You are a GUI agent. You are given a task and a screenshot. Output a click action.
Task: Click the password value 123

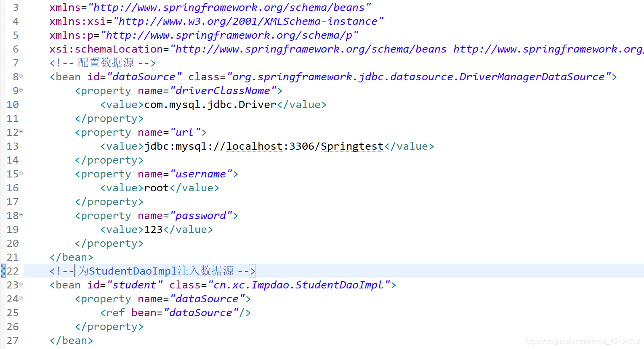[x=154, y=230]
